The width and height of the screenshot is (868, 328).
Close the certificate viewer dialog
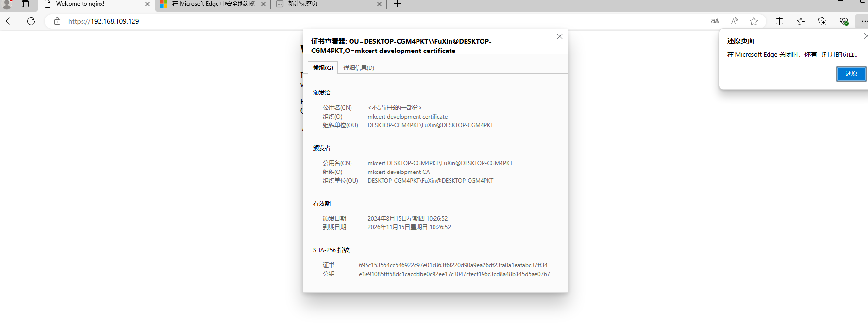559,36
